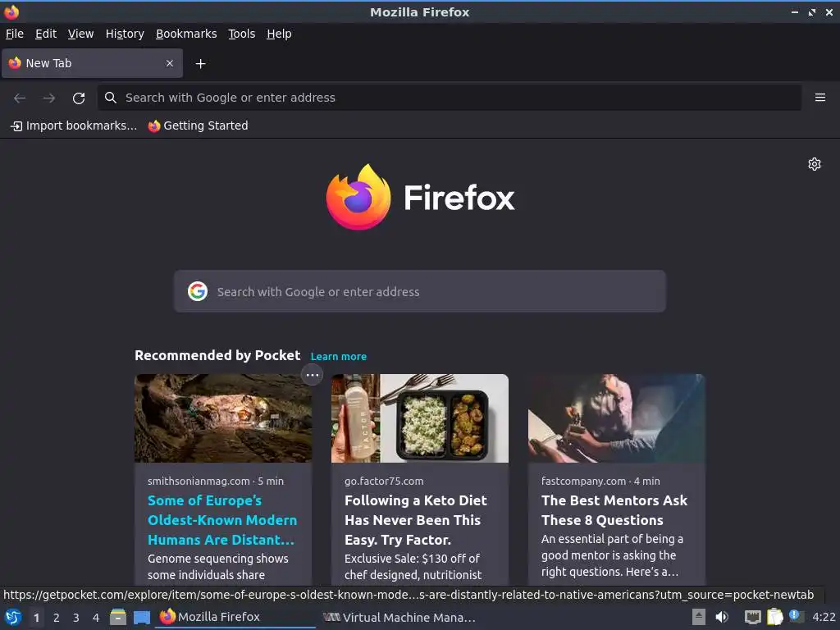840x630 pixels.
Task: Minimize the Firefox window
Action: [x=794, y=11]
